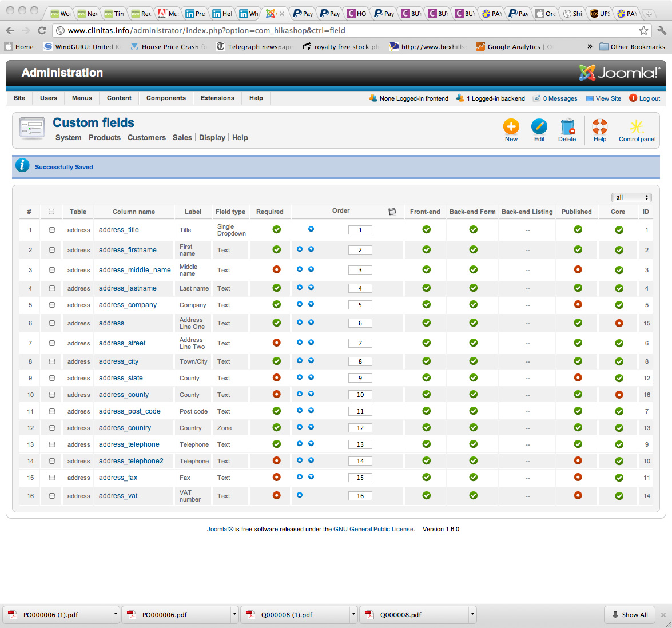
Task: Expand the Components menu
Action: pos(166,98)
